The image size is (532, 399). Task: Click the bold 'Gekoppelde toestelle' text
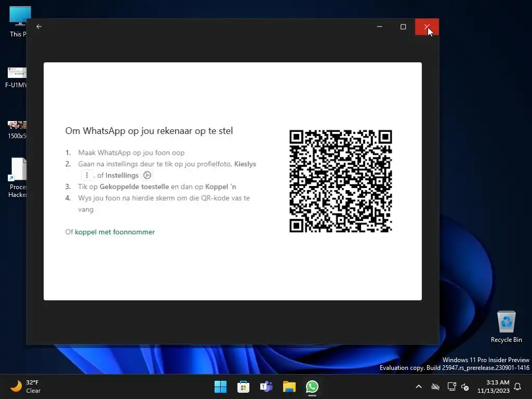(x=134, y=187)
